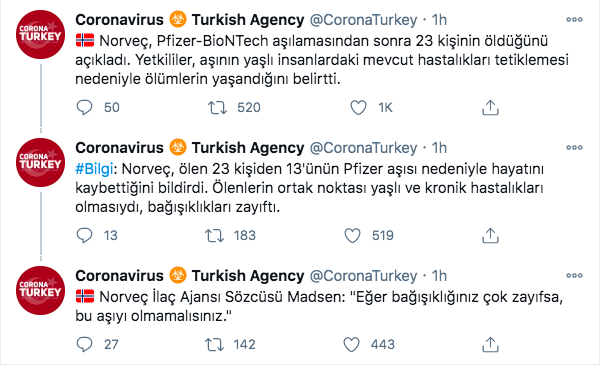Open the #Bilgi hashtag link
This screenshot has height=366, width=601.
(x=94, y=169)
